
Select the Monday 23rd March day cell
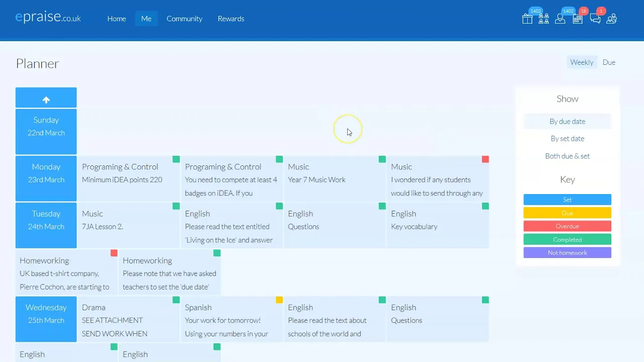(x=46, y=178)
